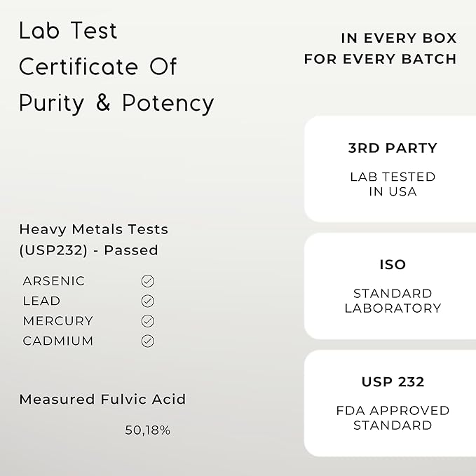
Task: Click the 'STANDARD LABORATORY' text
Action: tap(393, 301)
